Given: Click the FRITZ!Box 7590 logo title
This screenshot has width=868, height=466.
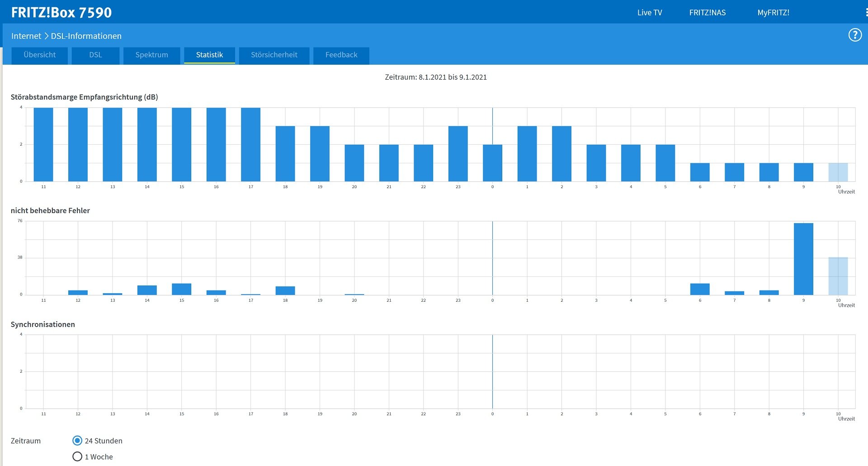Looking at the screenshot, I should (x=61, y=13).
